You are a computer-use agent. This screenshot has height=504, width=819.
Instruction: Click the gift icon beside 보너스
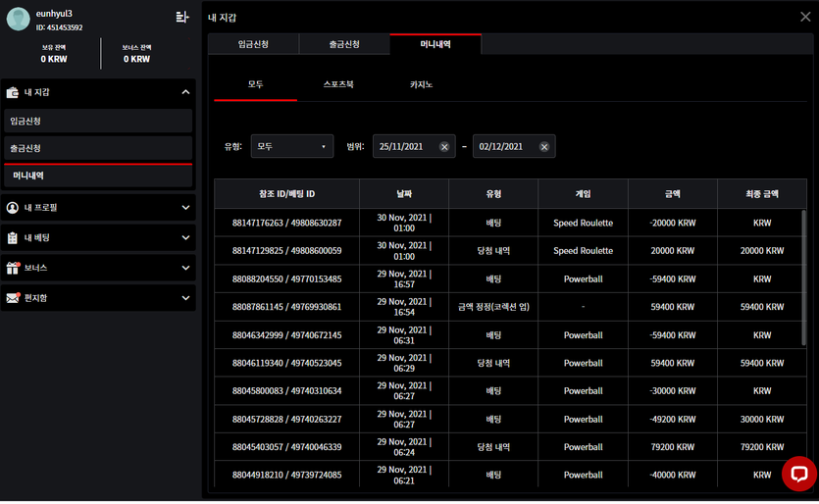[13, 268]
